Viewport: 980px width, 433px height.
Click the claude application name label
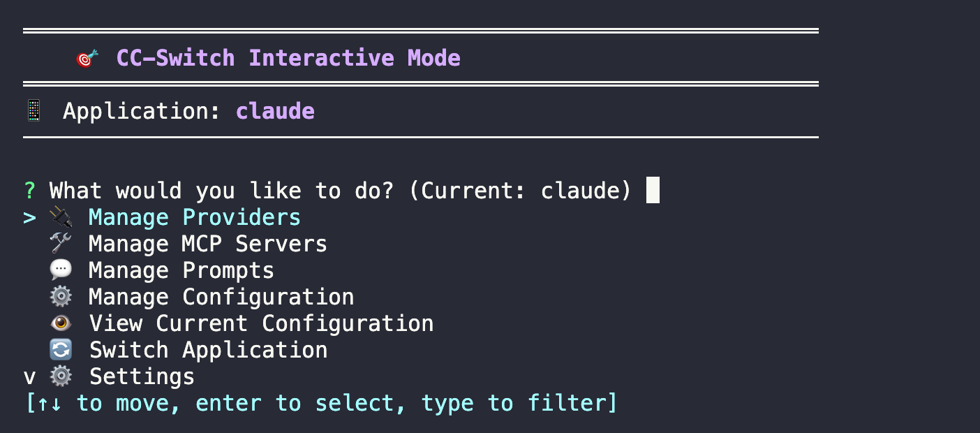pyautogui.click(x=275, y=110)
